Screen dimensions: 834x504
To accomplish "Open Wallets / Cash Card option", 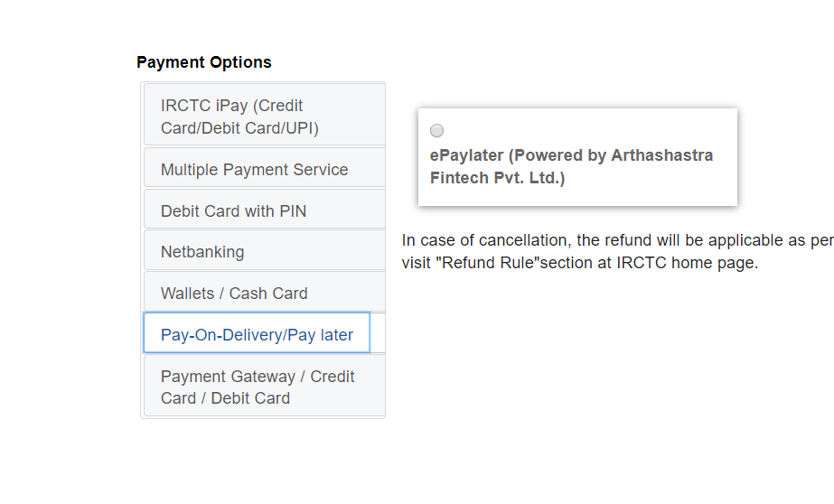I will 264,293.
